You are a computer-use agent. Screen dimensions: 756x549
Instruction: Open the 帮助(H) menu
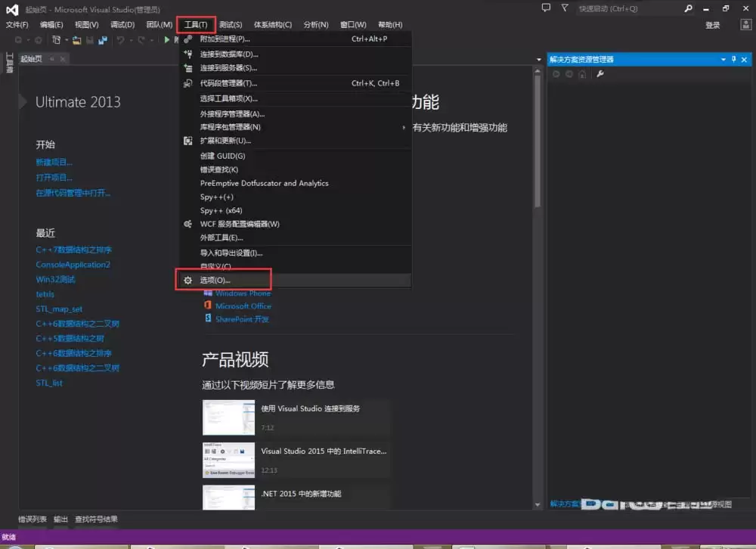390,23
